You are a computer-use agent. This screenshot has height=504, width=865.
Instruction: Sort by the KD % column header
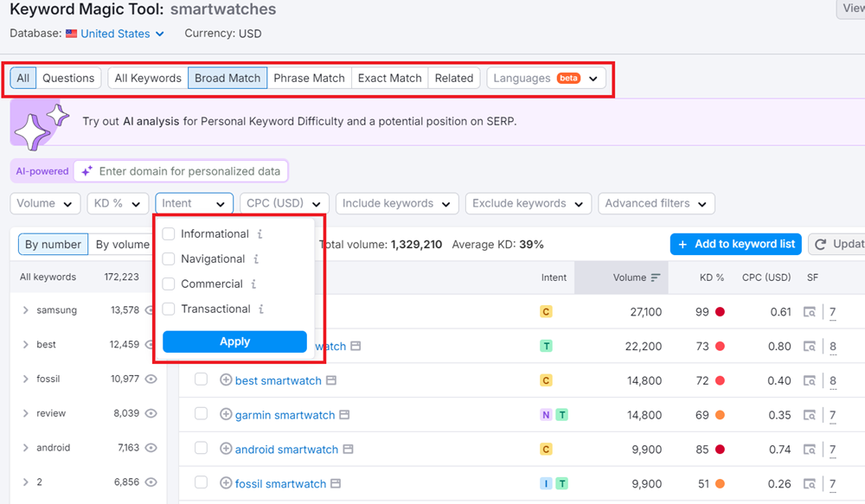coord(712,278)
